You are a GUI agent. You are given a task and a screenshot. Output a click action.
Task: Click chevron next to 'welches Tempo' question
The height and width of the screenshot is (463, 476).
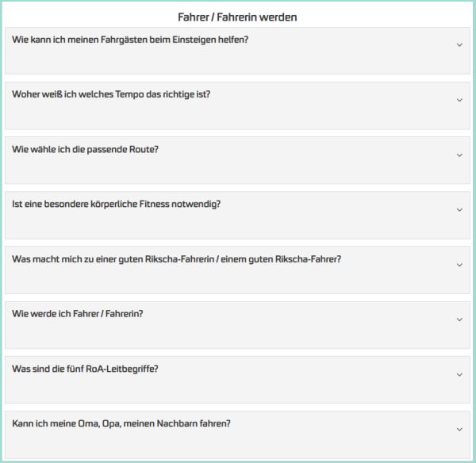point(459,100)
